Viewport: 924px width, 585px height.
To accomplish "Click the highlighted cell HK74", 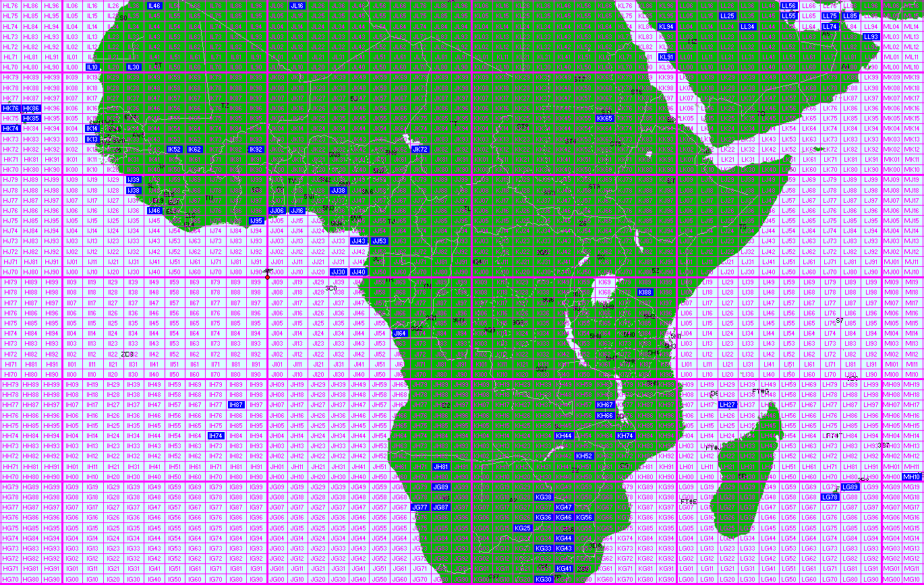I will (x=11, y=128).
